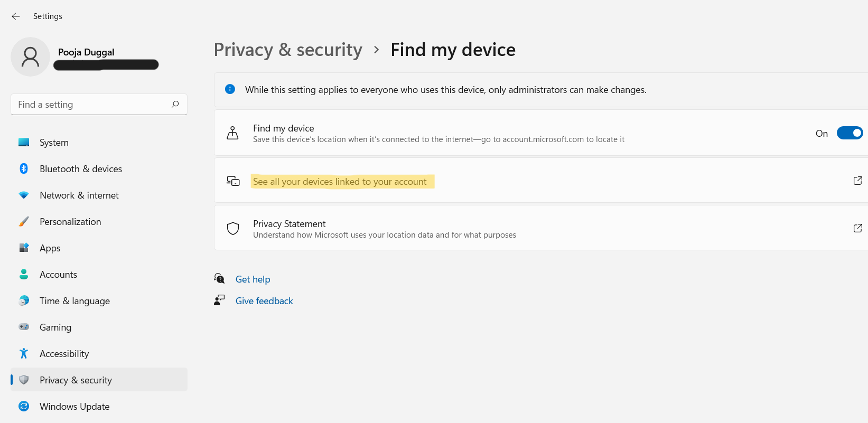The height and width of the screenshot is (423, 868).
Task: Open System settings category
Action: (x=54, y=143)
